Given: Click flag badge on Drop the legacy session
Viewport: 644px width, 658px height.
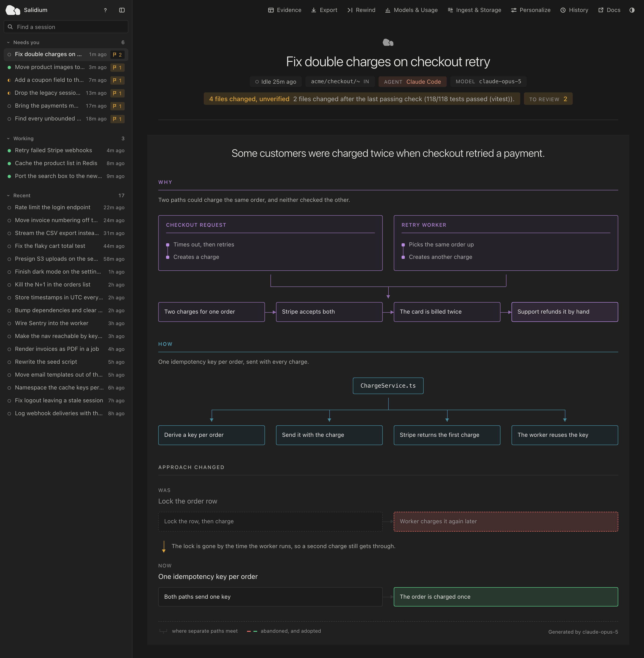Looking at the screenshot, I should (117, 93).
